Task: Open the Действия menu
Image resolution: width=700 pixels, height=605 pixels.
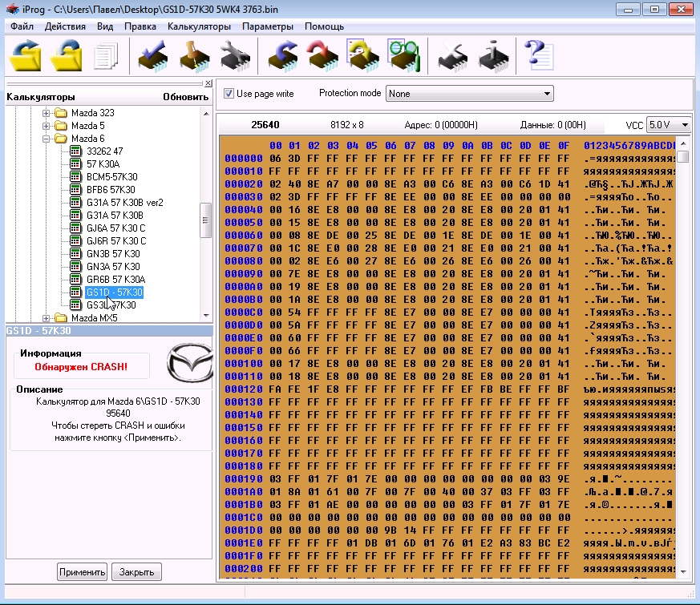Action: click(65, 26)
